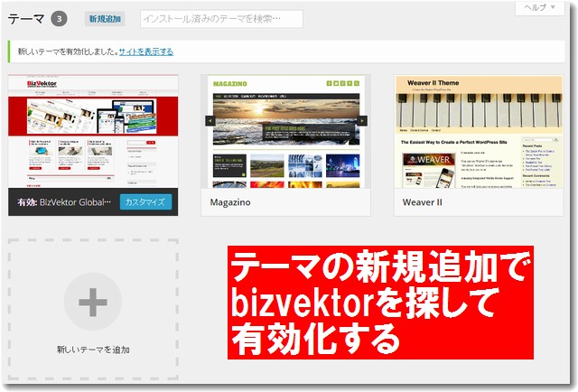This screenshot has height=392, width=578.
Task: Follow the サイトを表示する link
Action: [x=146, y=51]
